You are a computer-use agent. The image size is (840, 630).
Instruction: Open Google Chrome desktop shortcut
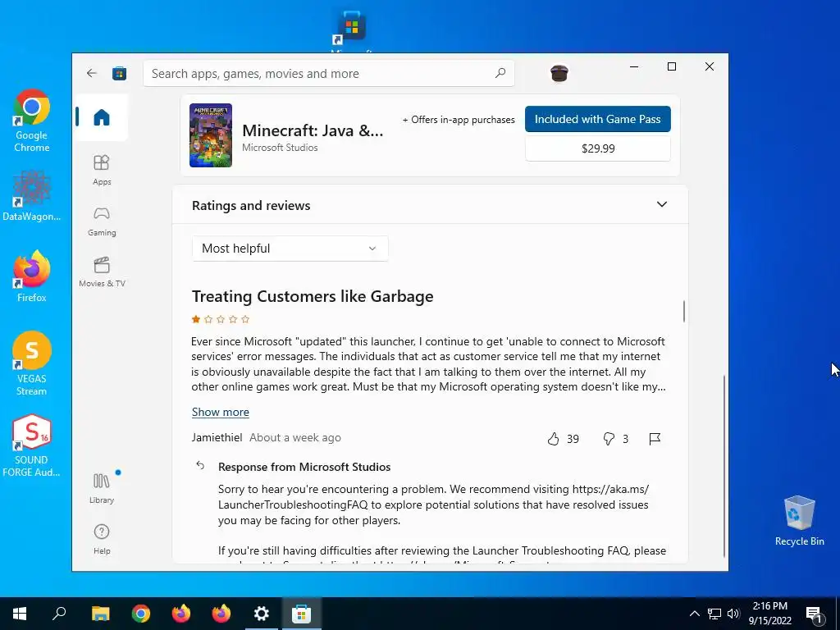pyautogui.click(x=32, y=121)
